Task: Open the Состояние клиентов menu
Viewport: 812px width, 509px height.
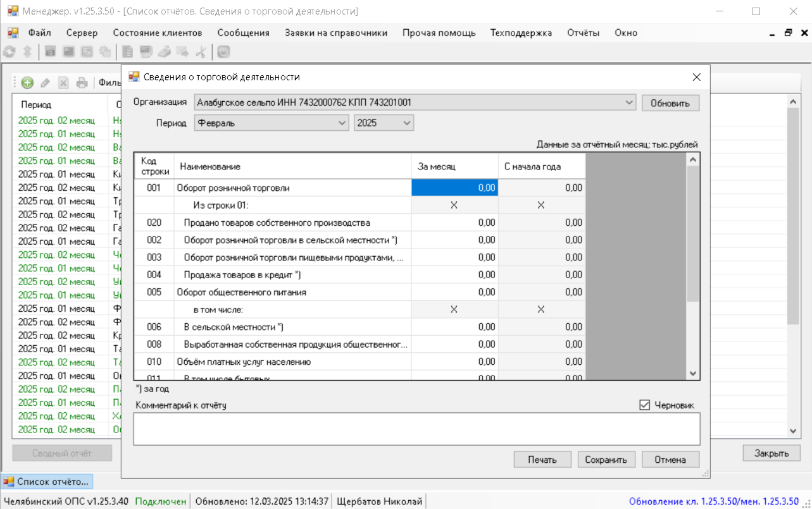Action: [x=158, y=33]
